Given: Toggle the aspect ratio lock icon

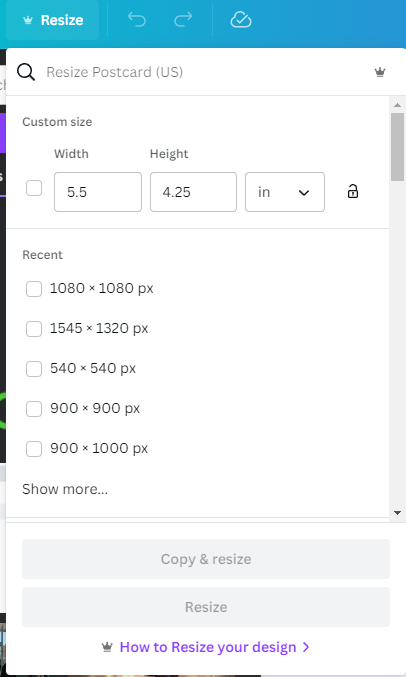Looking at the screenshot, I should click(353, 191).
